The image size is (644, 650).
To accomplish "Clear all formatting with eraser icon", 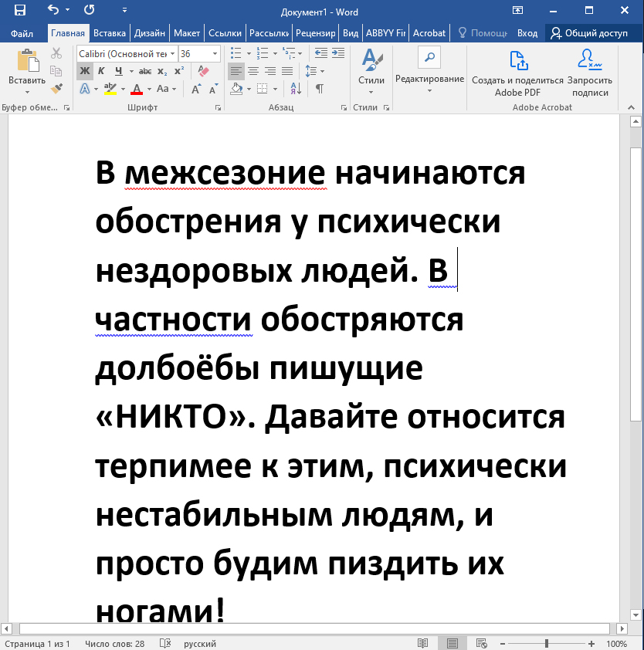I will 203,71.
